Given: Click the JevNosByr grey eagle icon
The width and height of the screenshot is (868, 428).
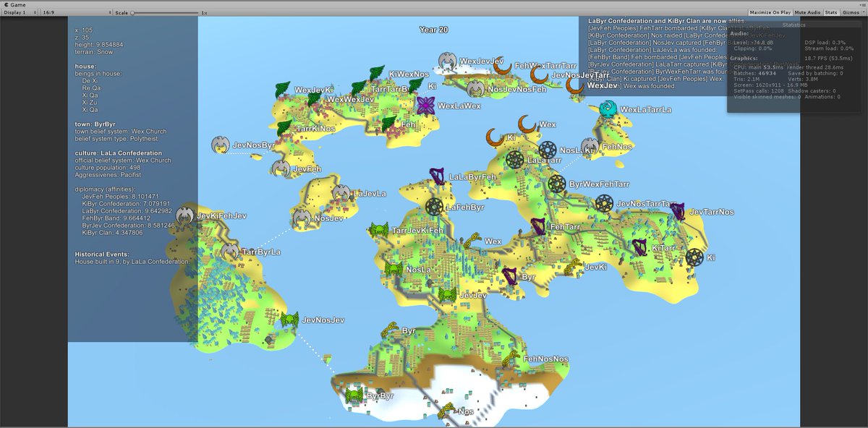Looking at the screenshot, I should coord(221,145).
